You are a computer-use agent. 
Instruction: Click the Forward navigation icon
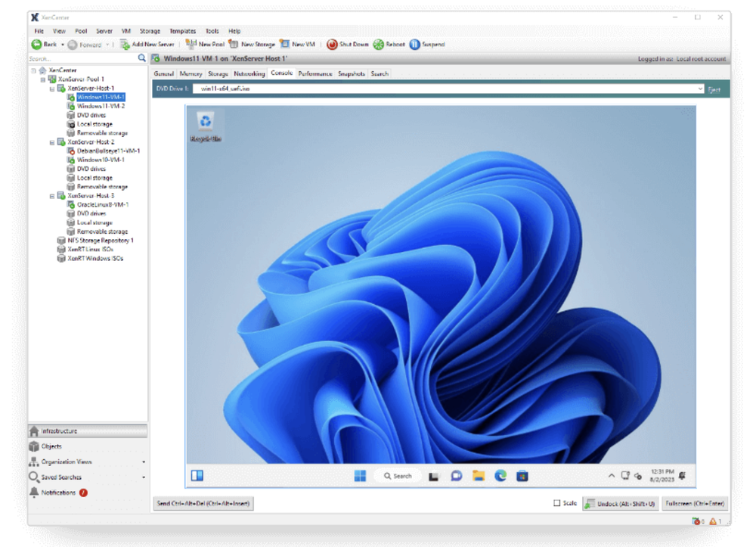(x=73, y=45)
